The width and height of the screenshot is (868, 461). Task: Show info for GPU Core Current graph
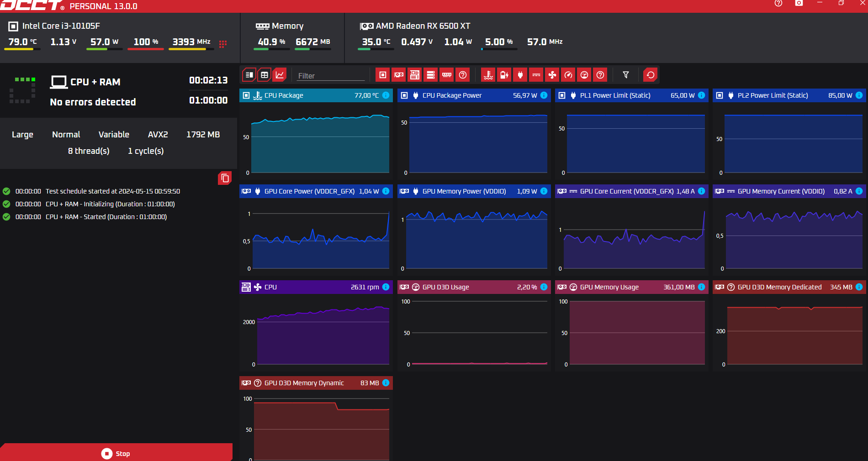pyautogui.click(x=701, y=191)
